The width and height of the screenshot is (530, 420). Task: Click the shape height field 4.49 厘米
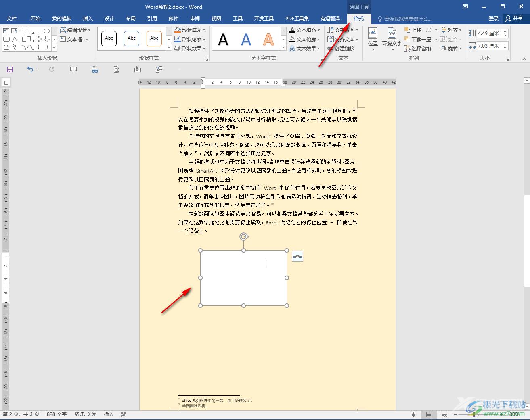point(489,33)
